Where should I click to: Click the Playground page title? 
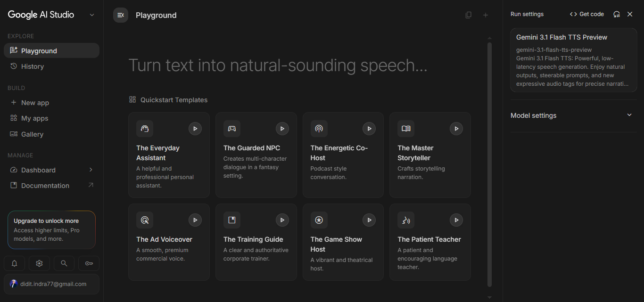click(x=156, y=15)
